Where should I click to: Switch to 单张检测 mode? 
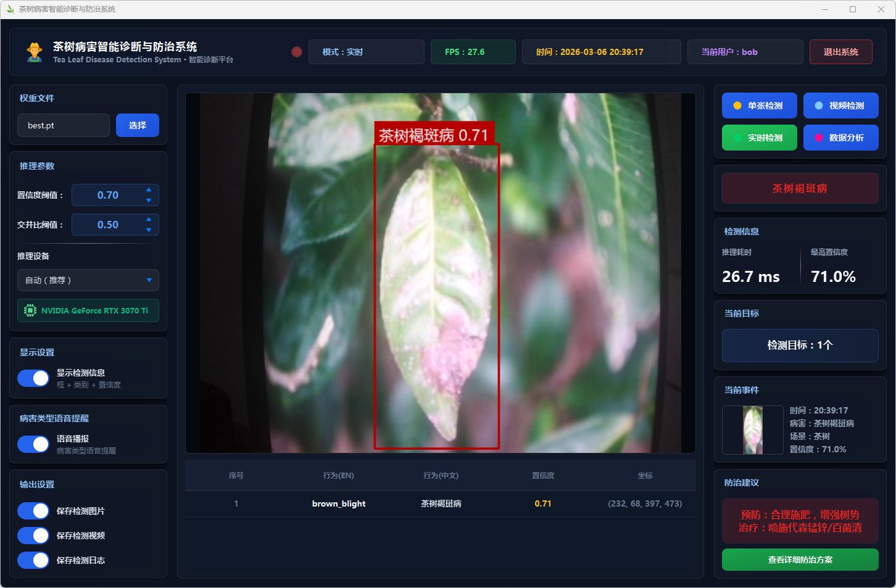759,106
